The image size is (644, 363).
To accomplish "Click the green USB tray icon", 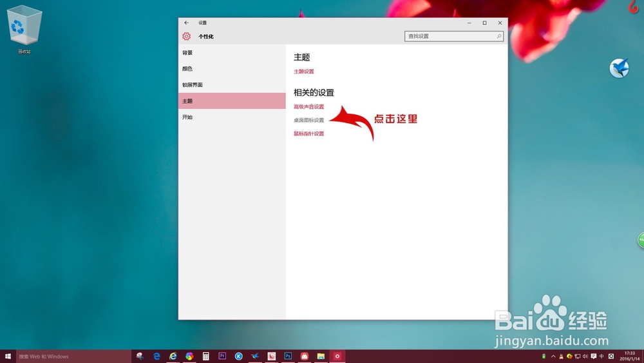I will (x=544, y=357).
